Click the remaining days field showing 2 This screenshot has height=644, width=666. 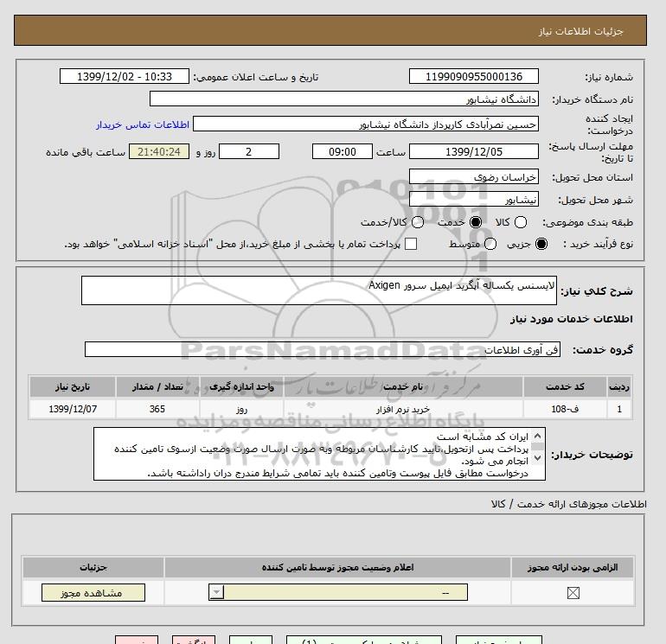[x=249, y=151]
